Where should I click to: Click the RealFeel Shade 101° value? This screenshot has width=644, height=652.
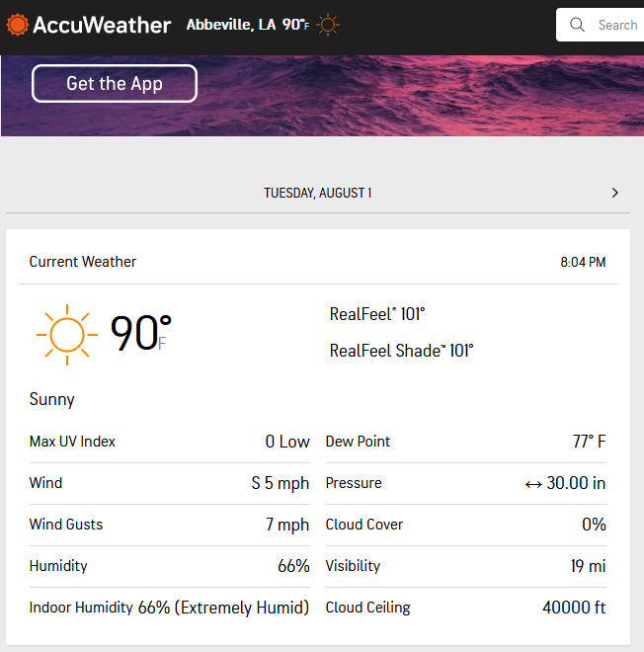coord(401,351)
